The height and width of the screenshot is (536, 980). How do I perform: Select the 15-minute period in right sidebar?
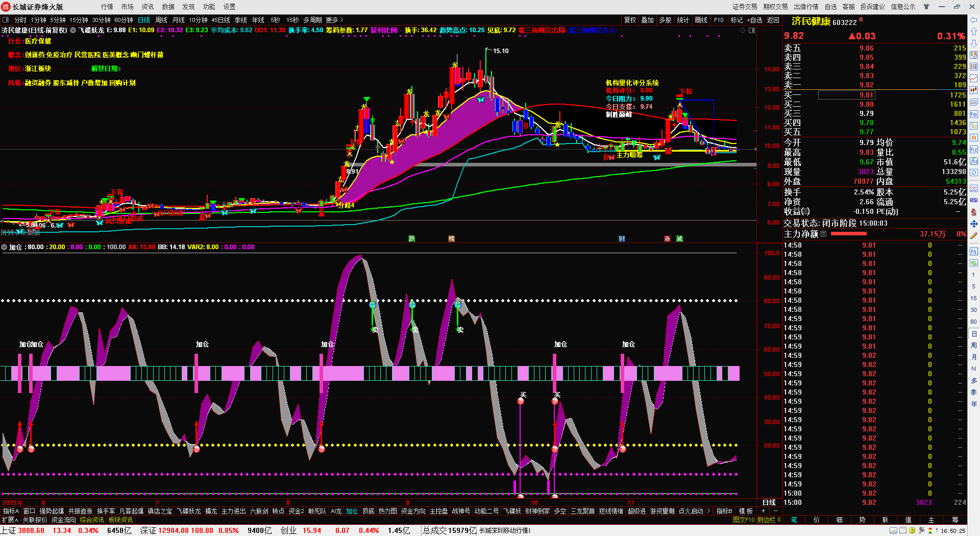[973, 298]
